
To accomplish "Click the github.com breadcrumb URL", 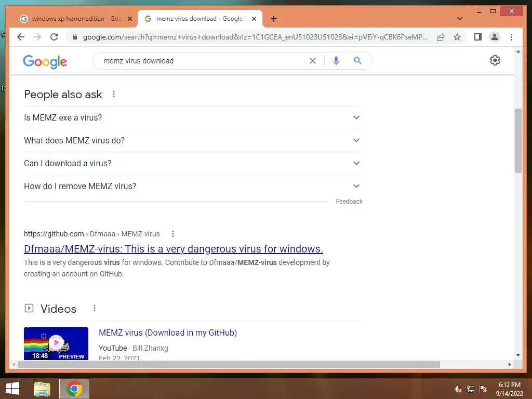I will [91, 234].
